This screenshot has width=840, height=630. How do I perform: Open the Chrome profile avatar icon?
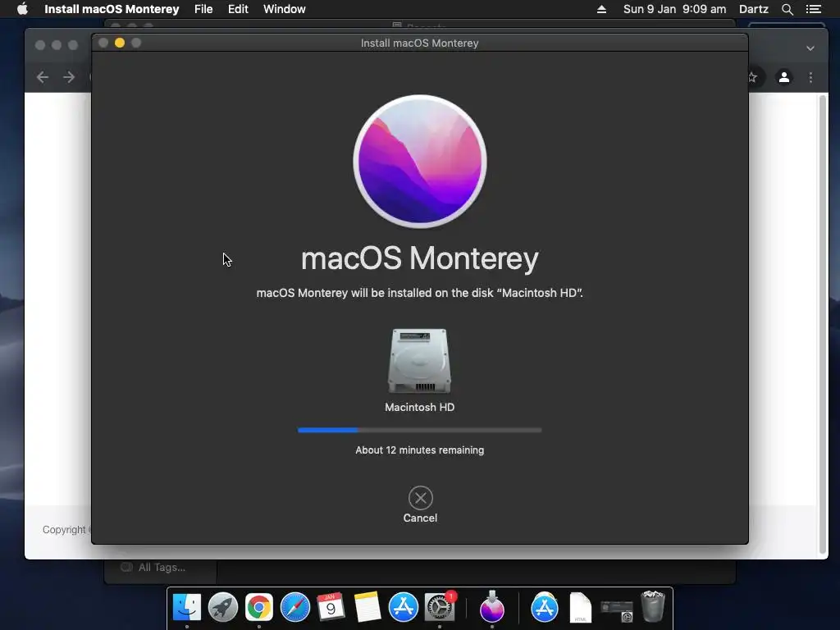pos(783,77)
